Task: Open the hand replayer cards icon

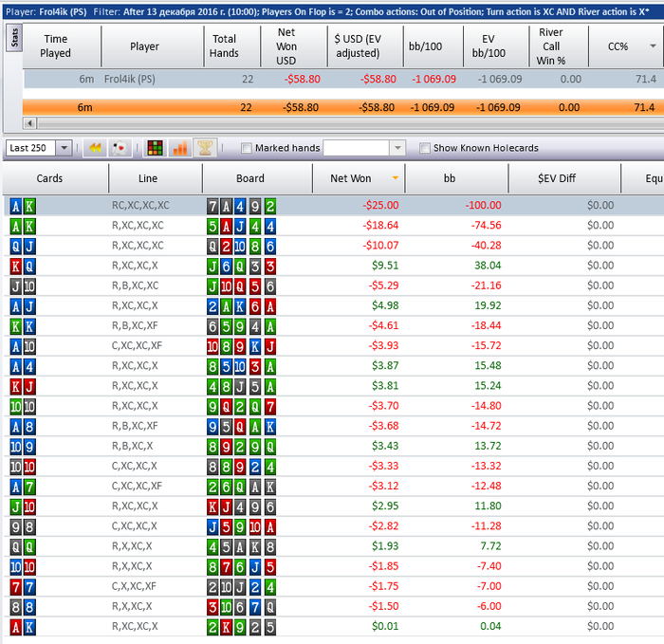Action: point(120,148)
